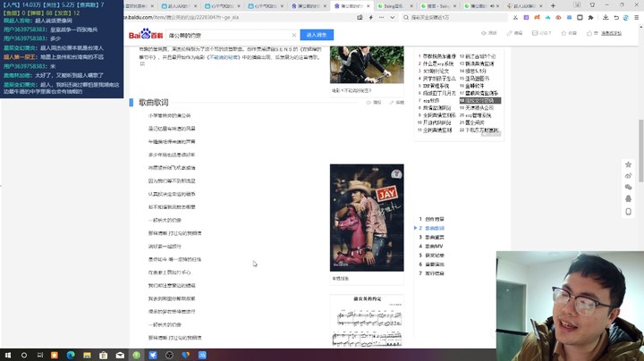Open a new browser tab with plus
This screenshot has height=361, width=644.
(x=553, y=5)
